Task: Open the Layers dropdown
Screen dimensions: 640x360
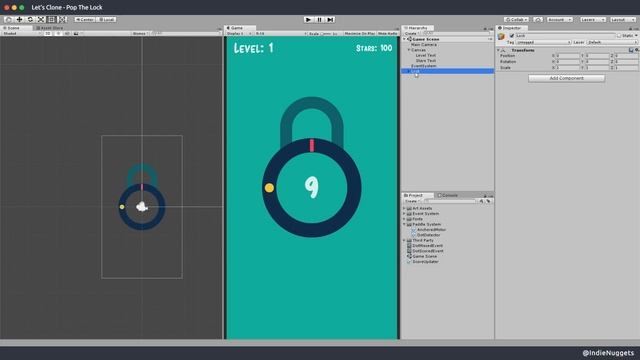Action: (593, 20)
